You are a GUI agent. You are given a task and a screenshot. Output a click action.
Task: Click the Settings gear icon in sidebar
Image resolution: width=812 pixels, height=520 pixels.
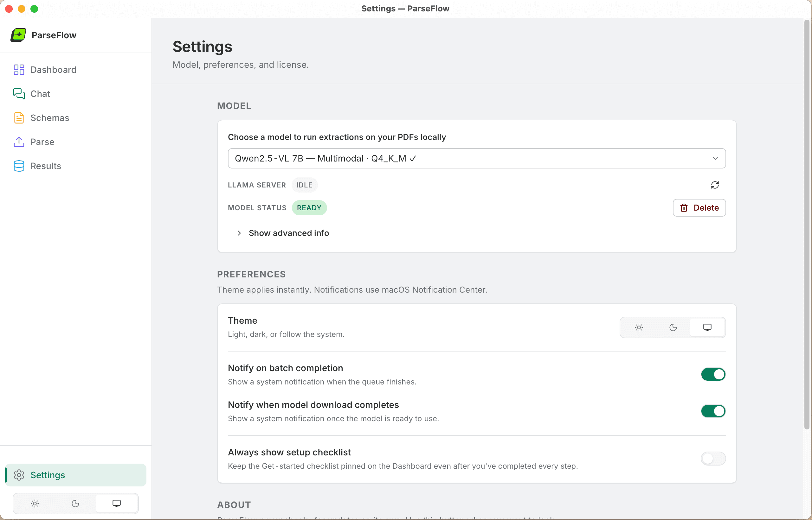[x=19, y=475]
